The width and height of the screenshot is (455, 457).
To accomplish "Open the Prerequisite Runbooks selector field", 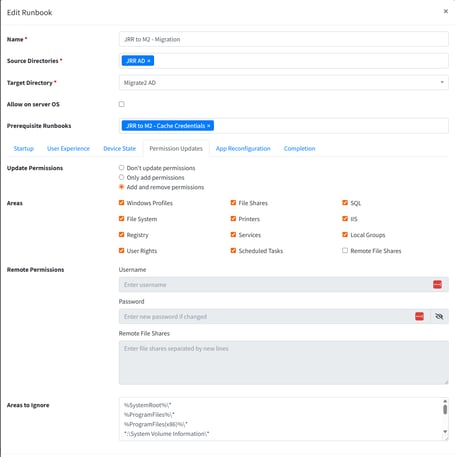I will click(284, 126).
